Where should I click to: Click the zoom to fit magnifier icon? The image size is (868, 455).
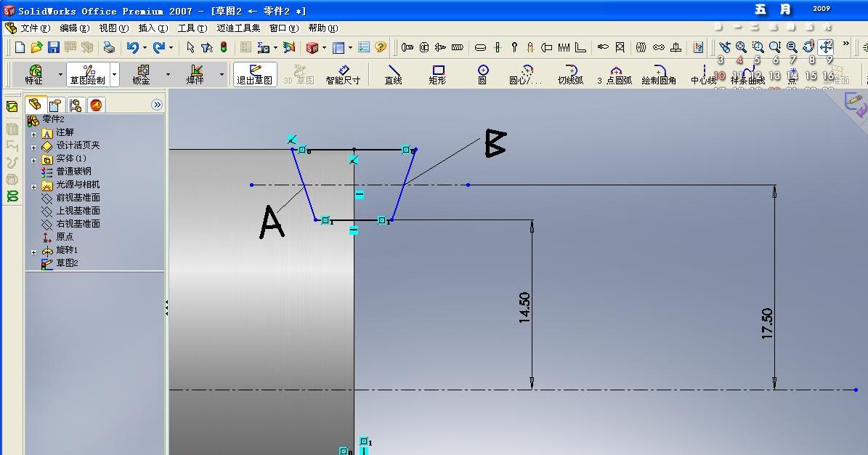pyautogui.click(x=741, y=48)
